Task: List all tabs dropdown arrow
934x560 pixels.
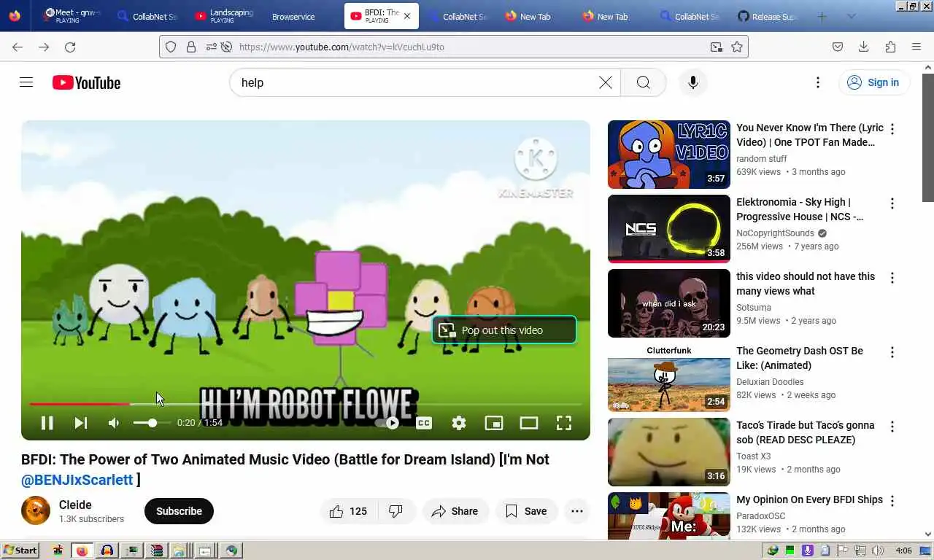Action: (x=851, y=16)
